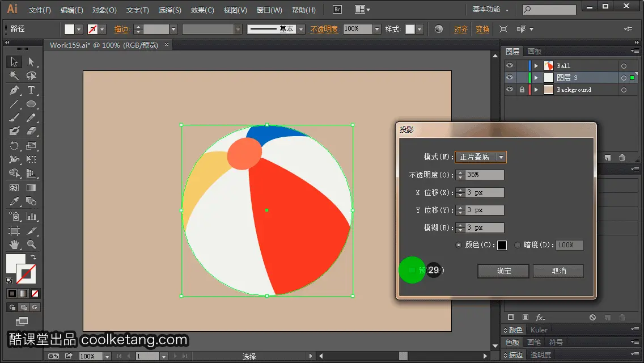Select the Direct Selection tool
This screenshot has width=644, height=363.
pyautogui.click(x=31, y=62)
